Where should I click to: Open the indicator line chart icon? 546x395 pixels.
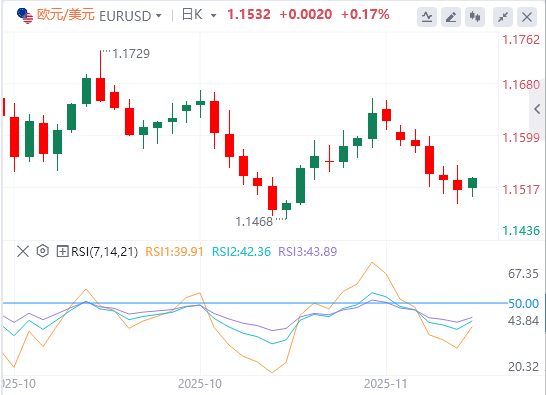pos(427,17)
